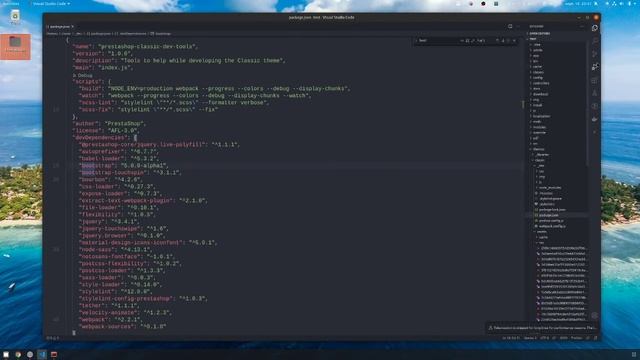Image resolution: width=640 pixels, height=360 pixels.
Task: Click feedback icon in status bar
Action: 587,338
